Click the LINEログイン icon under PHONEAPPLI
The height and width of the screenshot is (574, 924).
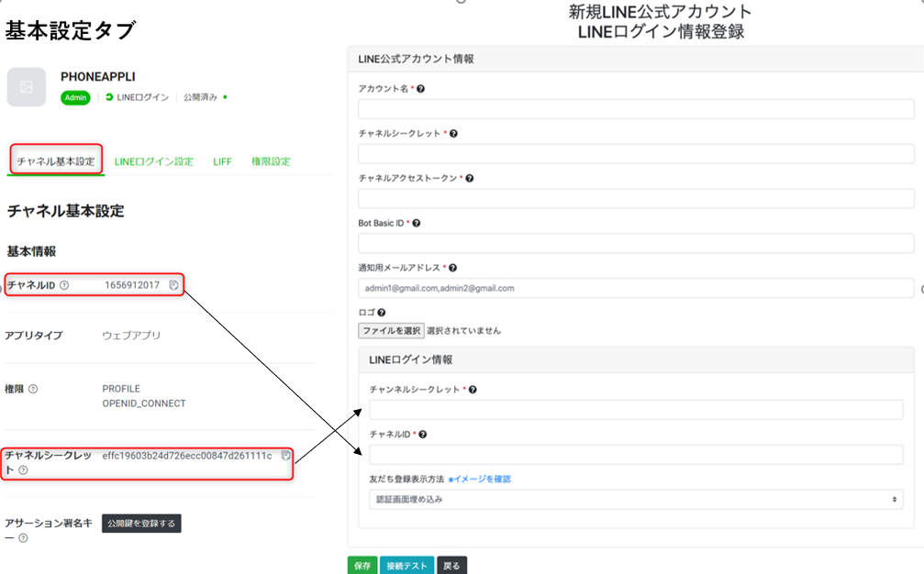(x=109, y=97)
